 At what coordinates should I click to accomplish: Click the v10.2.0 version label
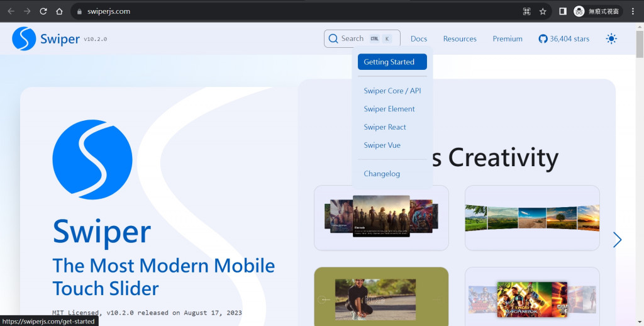[x=96, y=39]
